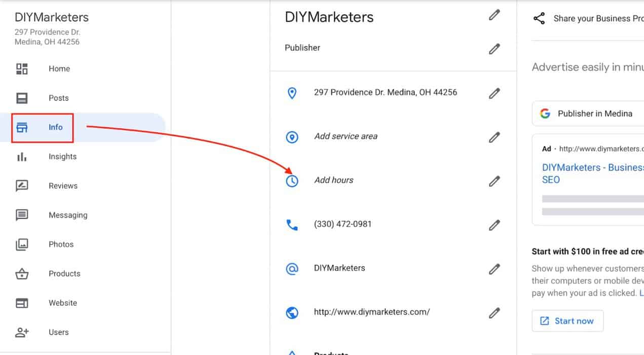Edit the service area pencil icon
Screen dimensions: 644x355
coord(495,137)
